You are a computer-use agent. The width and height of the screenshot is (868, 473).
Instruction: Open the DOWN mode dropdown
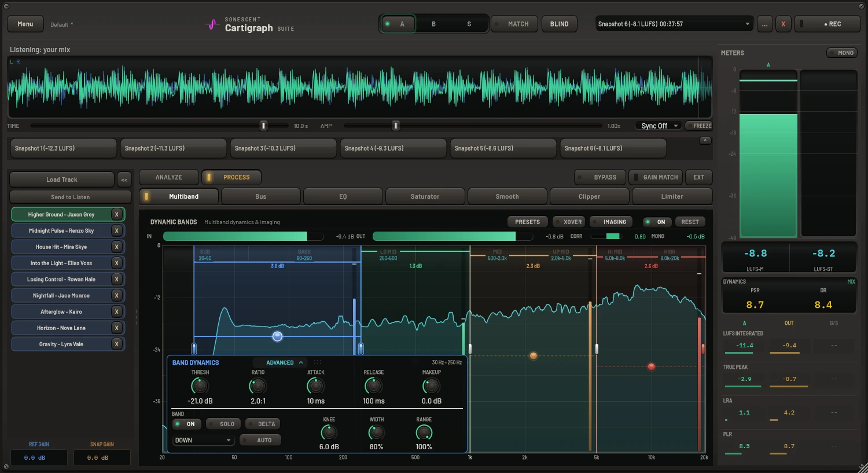tap(203, 440)
